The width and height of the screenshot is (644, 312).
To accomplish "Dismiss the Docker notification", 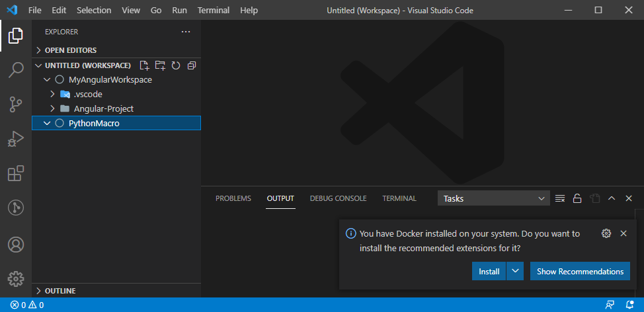I will 623,233.
